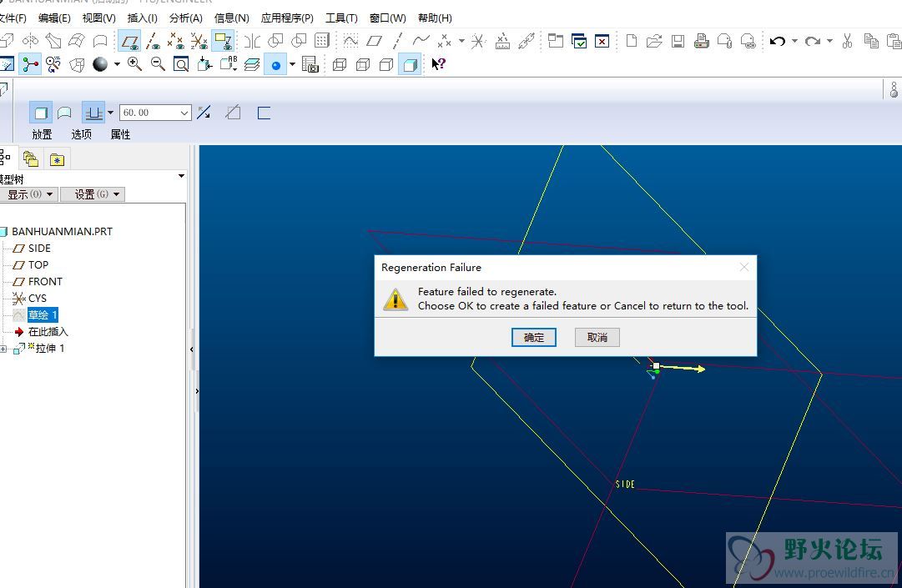
Task: Open the 放置 panel
Action: click(x=42, y=134)
